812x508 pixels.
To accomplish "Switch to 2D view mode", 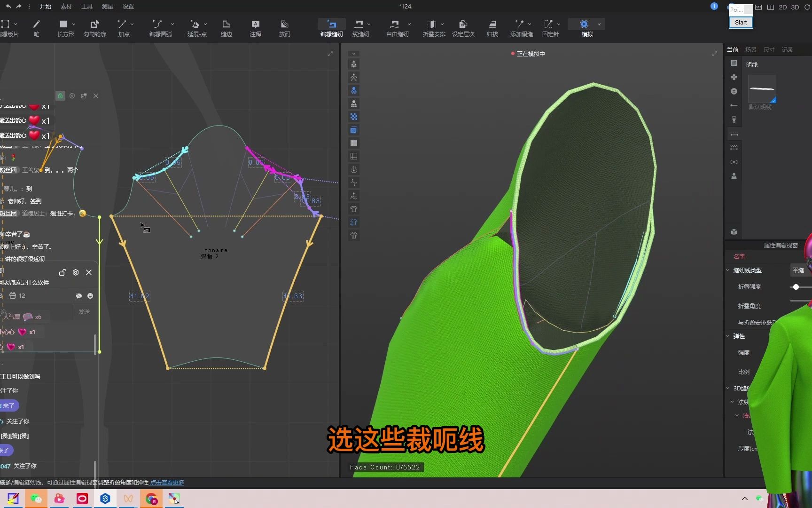I will (x=783, y=7).
